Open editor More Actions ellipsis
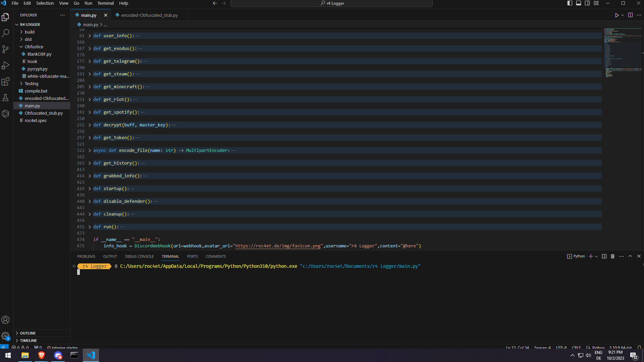Screen dimensions: 644x362 (639, 15)
